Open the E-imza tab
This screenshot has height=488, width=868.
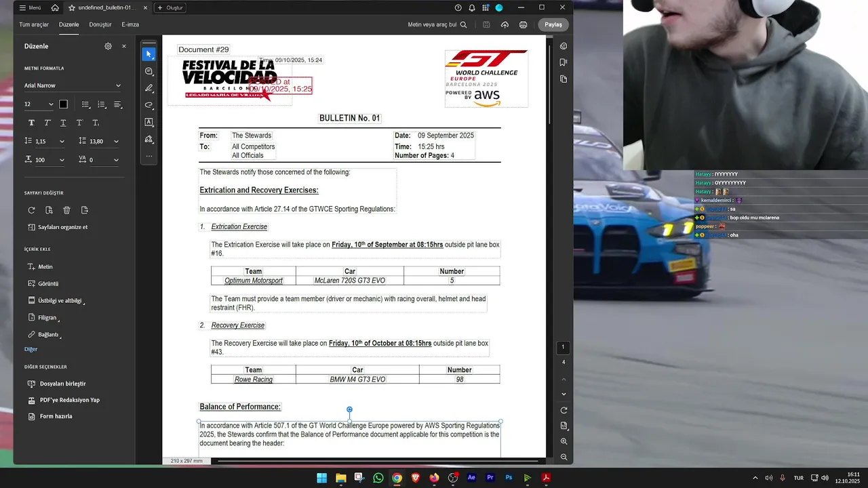pos(130,24)
